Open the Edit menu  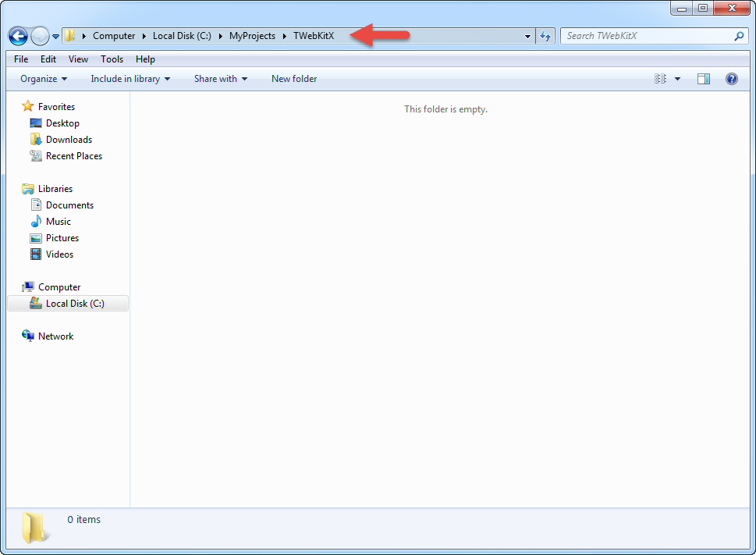48,59
